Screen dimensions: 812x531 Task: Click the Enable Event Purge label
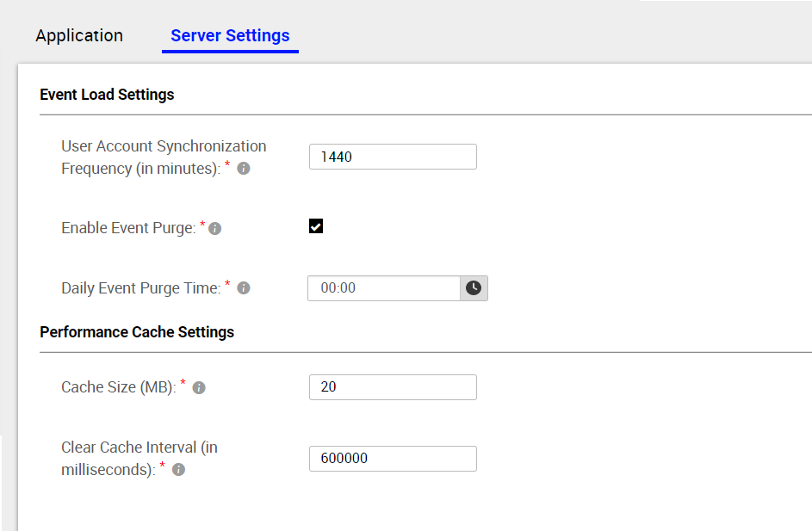128,228
